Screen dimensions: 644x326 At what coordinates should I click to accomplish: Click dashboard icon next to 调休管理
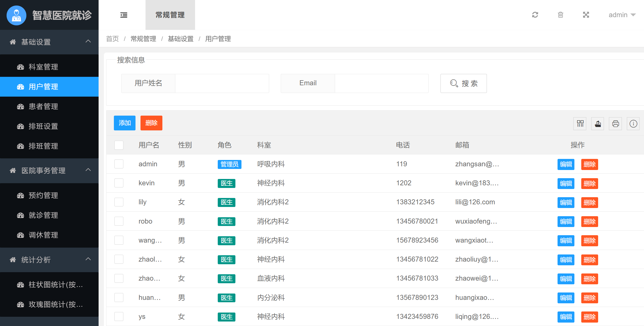[21, 235]
